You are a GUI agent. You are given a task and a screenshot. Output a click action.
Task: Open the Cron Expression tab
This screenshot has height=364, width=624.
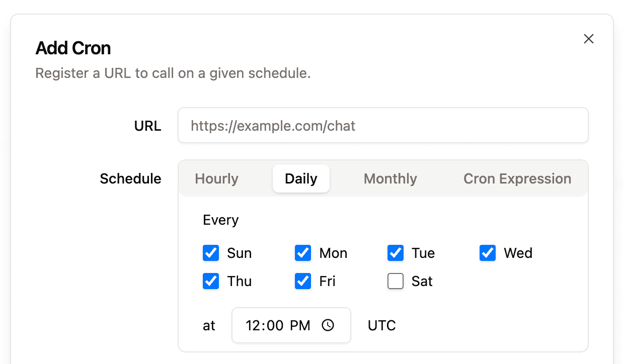(517, 178)
